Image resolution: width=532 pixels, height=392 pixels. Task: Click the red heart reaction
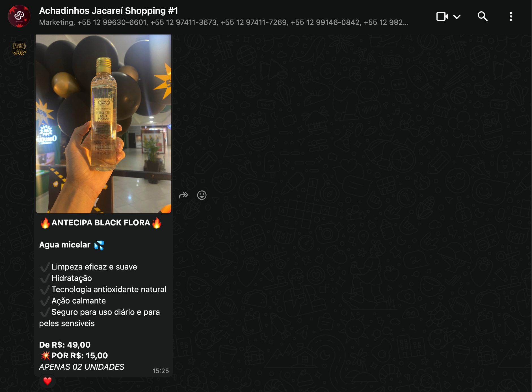point(47,381)
